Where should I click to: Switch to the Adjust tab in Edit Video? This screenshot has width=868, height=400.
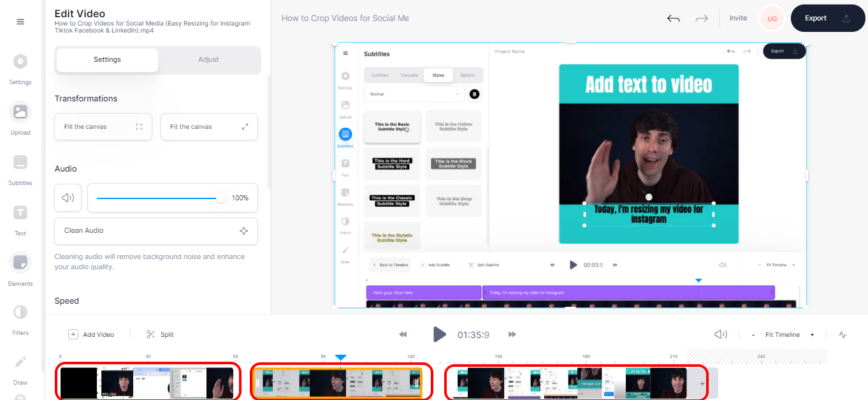point(208,60)
